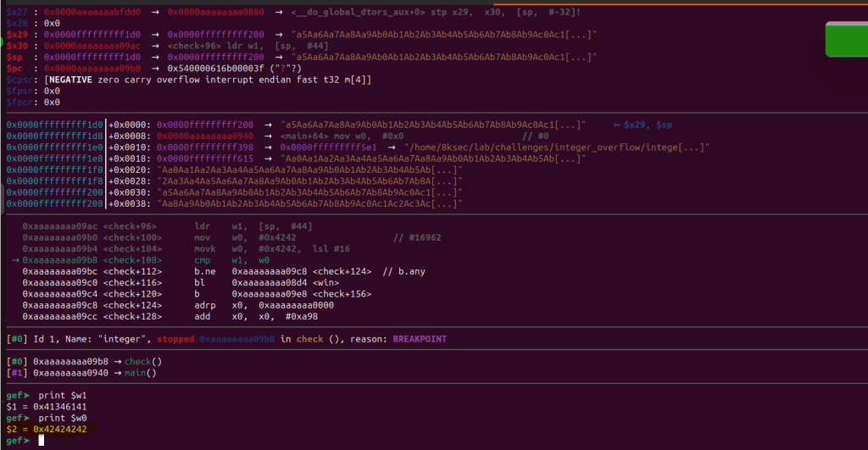The height and width of the screenshot is (450, 868).
Task: Click the $fpsr register label
Action: [20, 91]
